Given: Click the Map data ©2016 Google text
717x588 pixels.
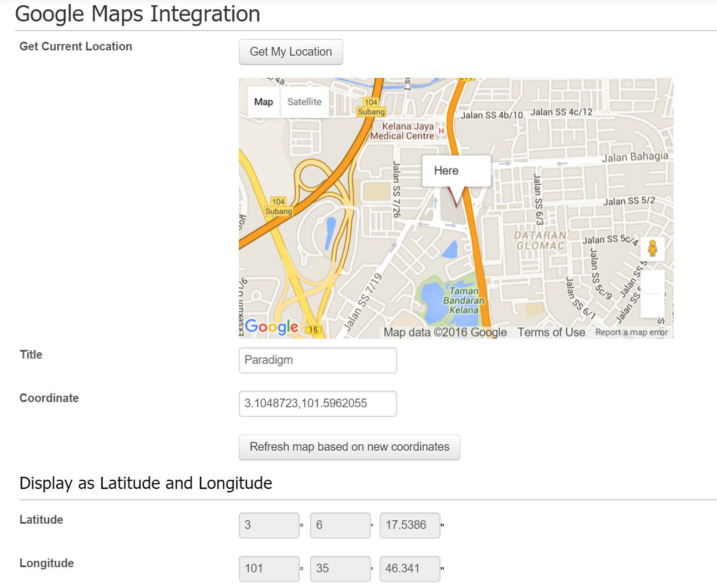Looking at the screenshot, I should (x=445, y=332).
